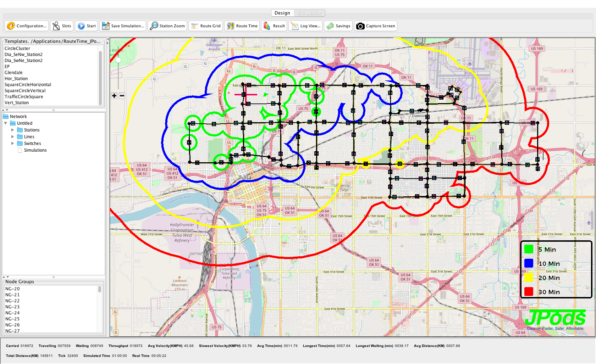Viewport: 596px width, 364px height.
Task: Click the Slots toolbar icon
Action: point(62,26)
